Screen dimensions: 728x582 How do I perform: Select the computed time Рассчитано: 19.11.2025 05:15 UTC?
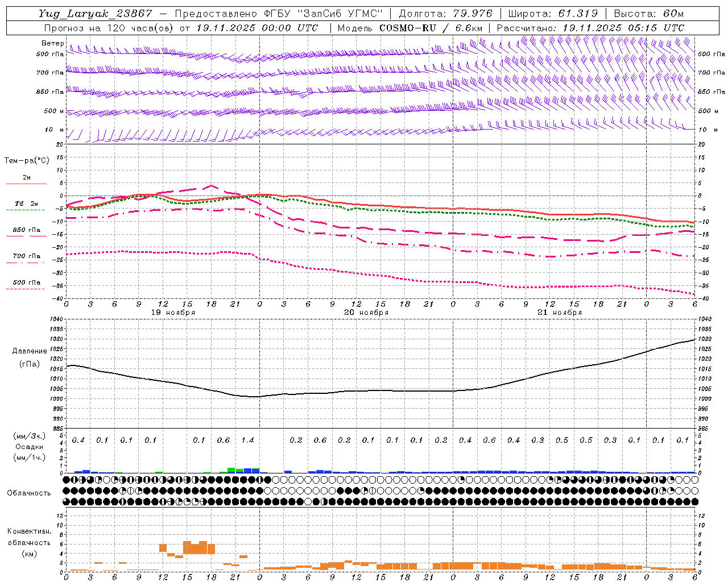(x=590, y=28)
